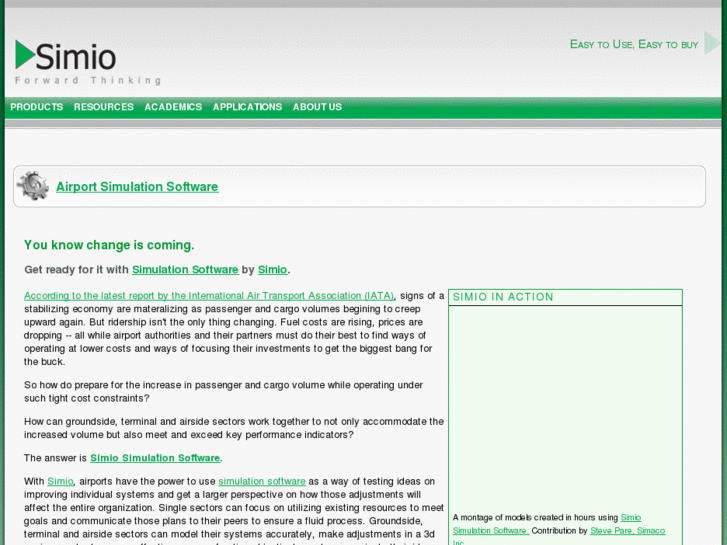Click the Simio logo
727x545 pixels.
[x=65, y=56]
